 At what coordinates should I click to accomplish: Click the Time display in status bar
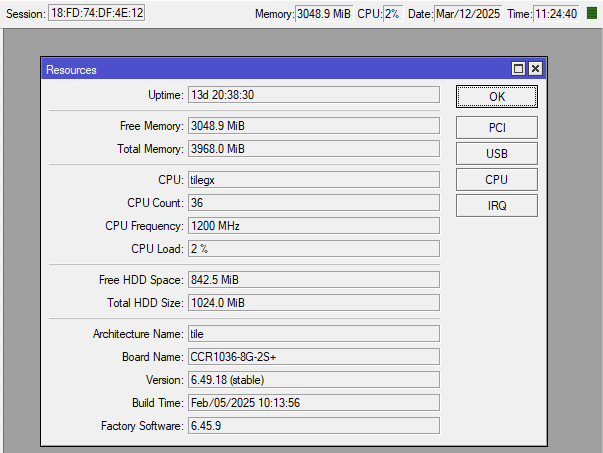tap(556, 14)
